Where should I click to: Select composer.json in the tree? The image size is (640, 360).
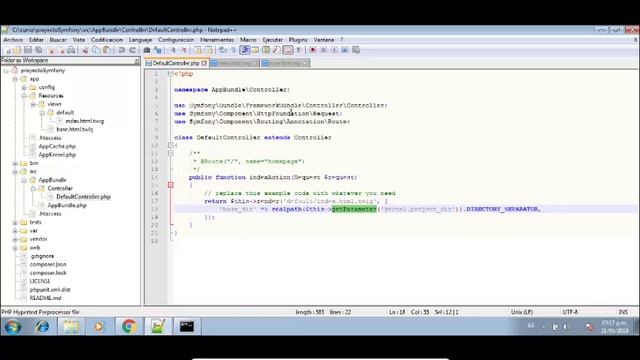pos(48,264)
